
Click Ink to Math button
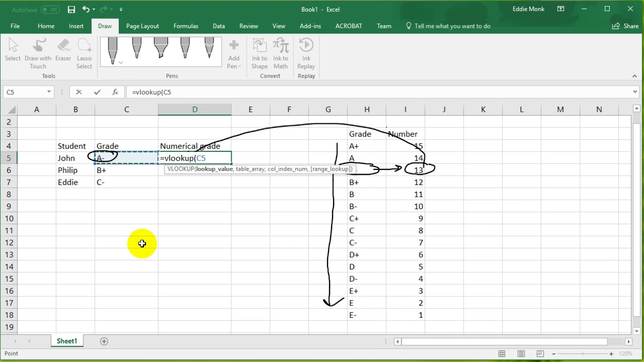click(281, 54)
